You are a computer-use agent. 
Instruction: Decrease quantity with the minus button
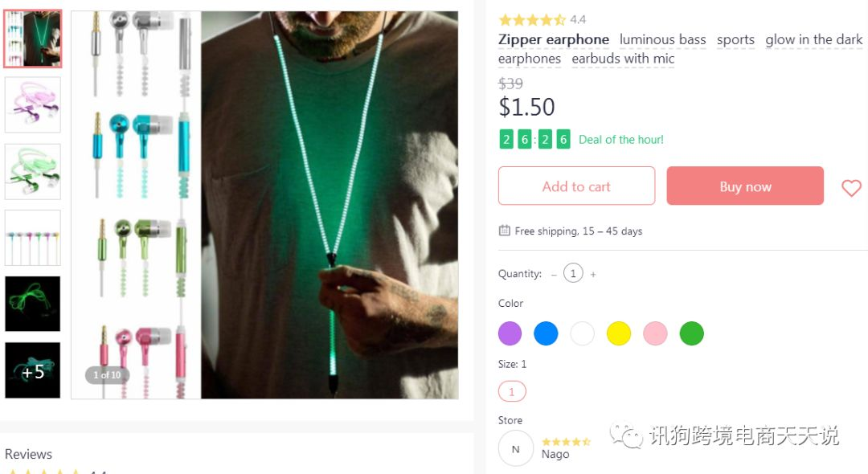(x=554, y=274)
